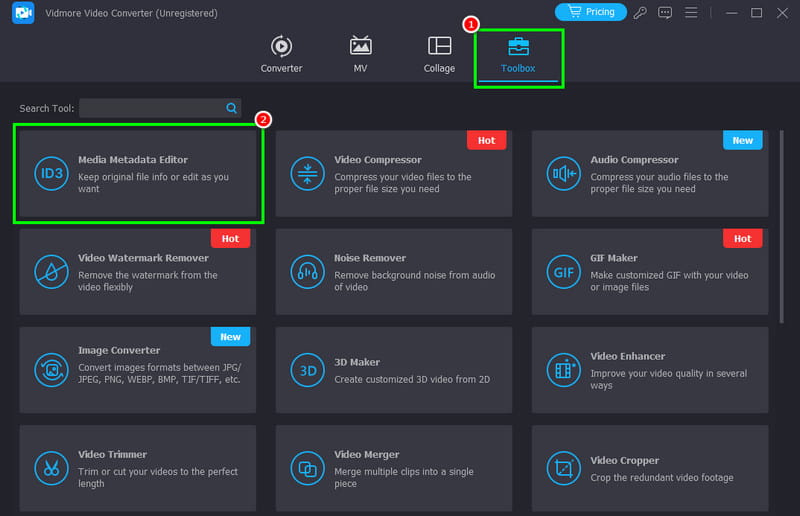Screen dimensions: 800x516
Task: Click the Pricing button
Action: pos(591,12)
